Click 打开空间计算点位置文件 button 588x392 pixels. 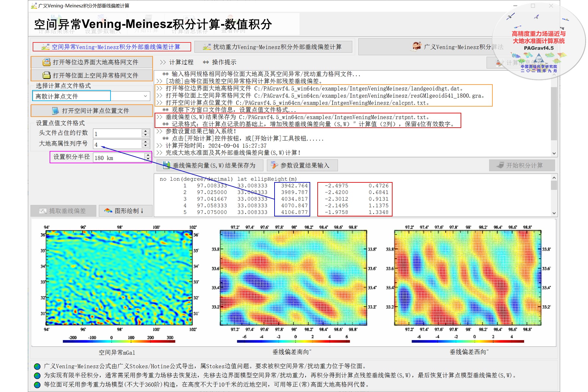pyautogui.click(x=92, y=111)
